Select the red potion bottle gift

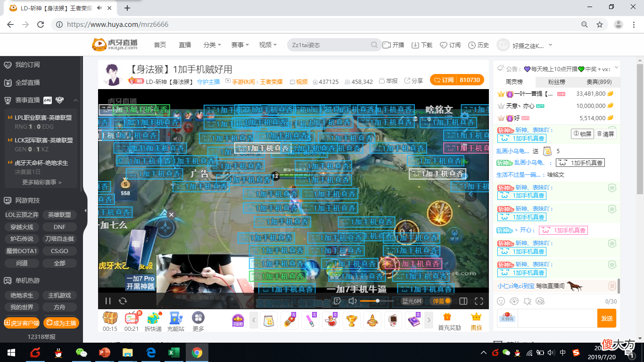[x=331, y=321]
